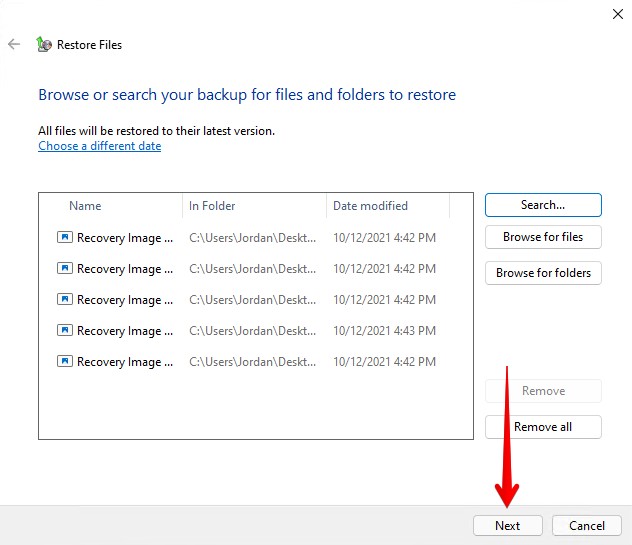Click Browse for folders
Viewport: 632px width, 545px height.
click(x=543, y=273)
